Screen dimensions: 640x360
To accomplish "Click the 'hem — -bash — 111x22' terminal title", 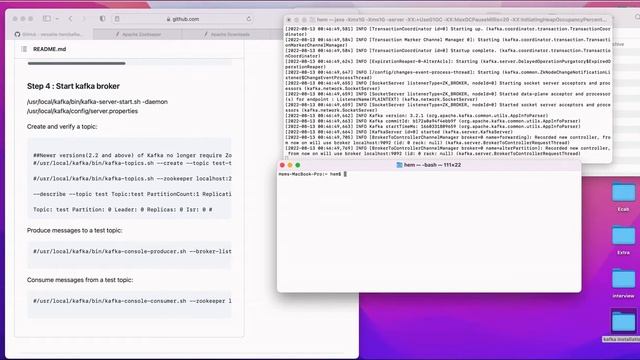I will coord(432,165).
